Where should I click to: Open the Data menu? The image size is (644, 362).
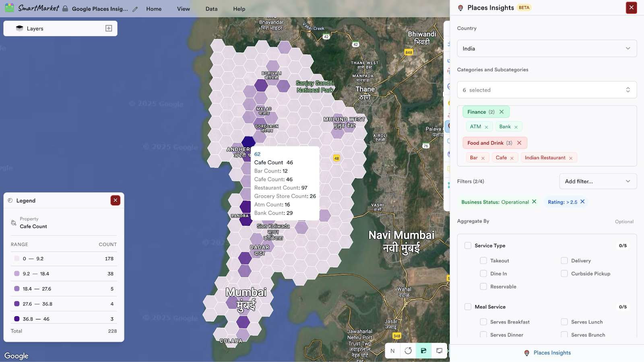pos(211,9)
